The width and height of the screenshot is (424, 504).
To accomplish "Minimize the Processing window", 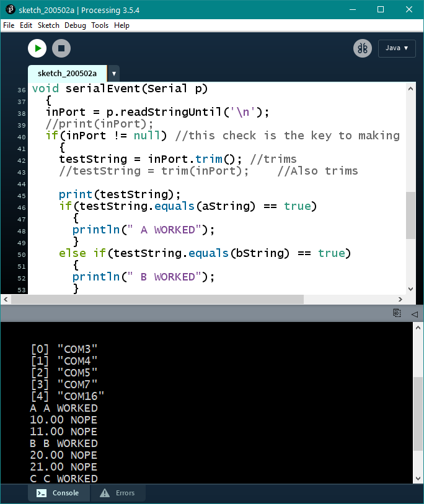I will (x=353, y=10).
